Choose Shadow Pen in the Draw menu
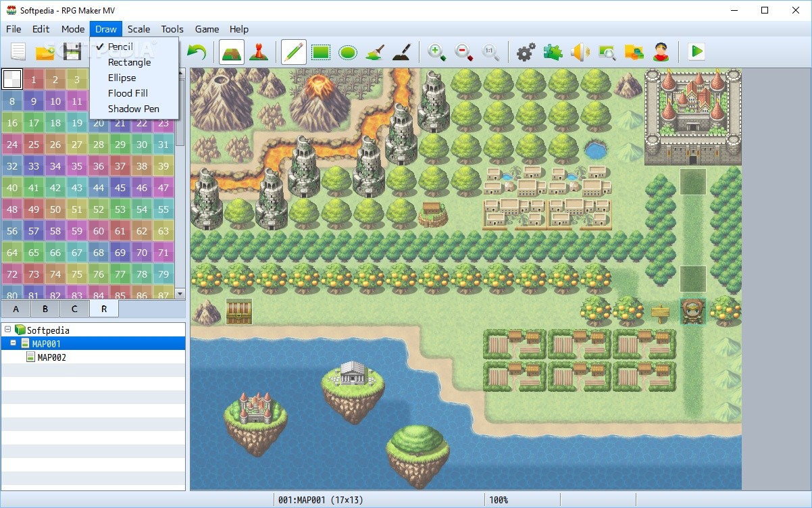The width and height of the screenshot is (812, 508). click(x=134, y=109)
